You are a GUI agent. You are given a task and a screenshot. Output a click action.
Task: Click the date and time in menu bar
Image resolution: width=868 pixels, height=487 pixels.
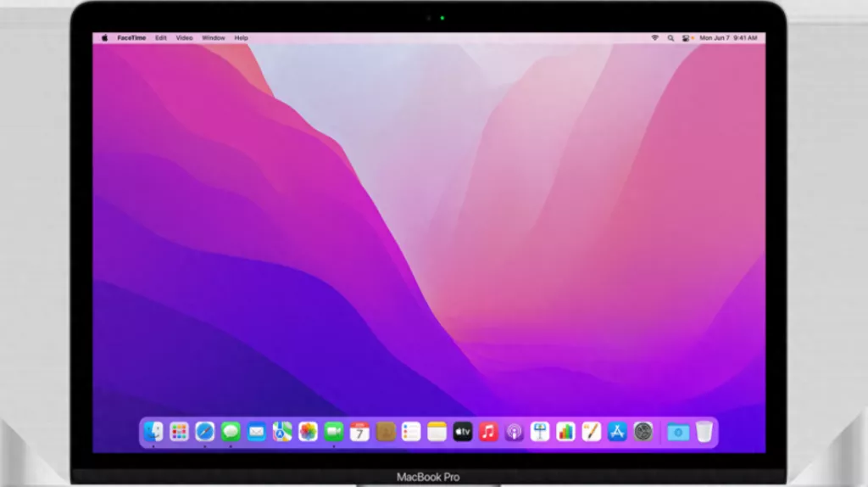tap(728, 38)
